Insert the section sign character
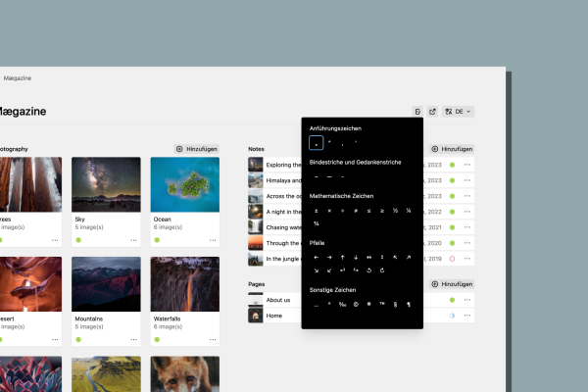The height and width of the screenshot is (392, 588). point(395,305)
